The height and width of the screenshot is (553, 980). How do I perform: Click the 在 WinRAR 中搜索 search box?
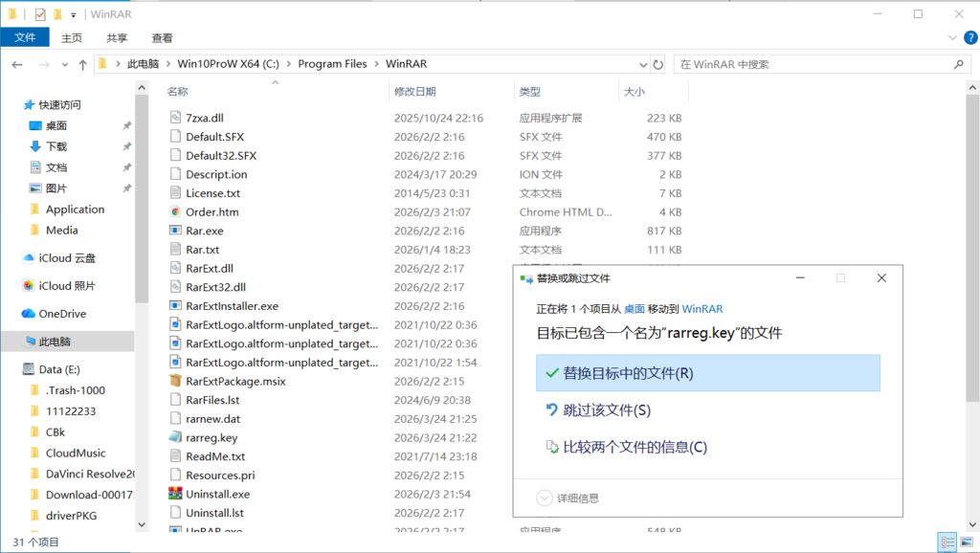tap(813, 64)
